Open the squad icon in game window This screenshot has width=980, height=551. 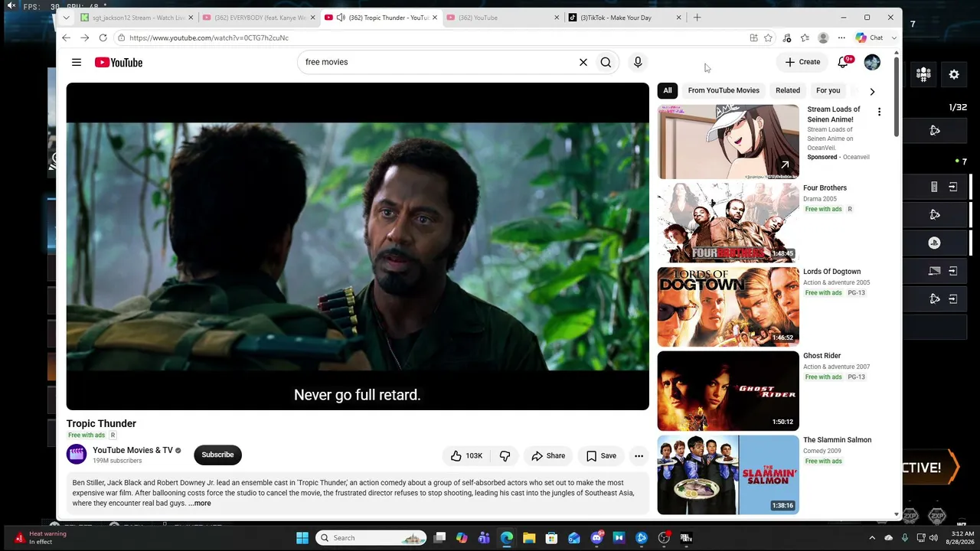pyautogui.click(x=923, y=74)
